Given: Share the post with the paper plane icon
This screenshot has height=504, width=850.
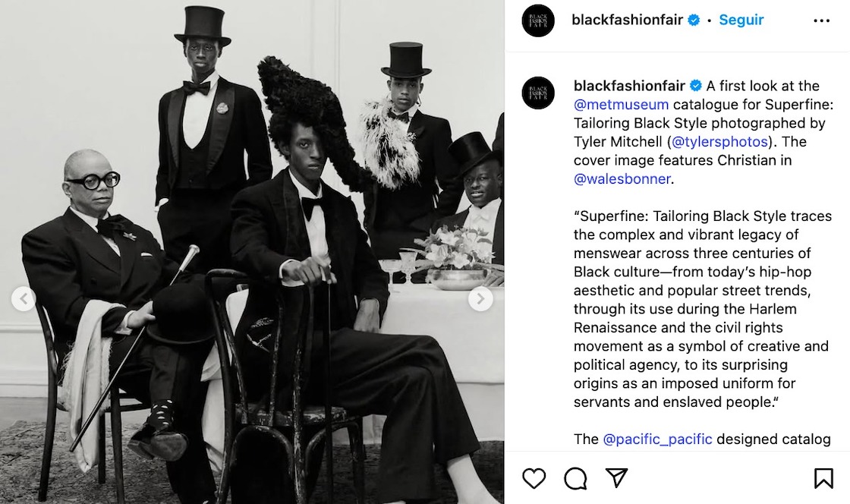Looking at the screenshot, I should coord(616,477).
